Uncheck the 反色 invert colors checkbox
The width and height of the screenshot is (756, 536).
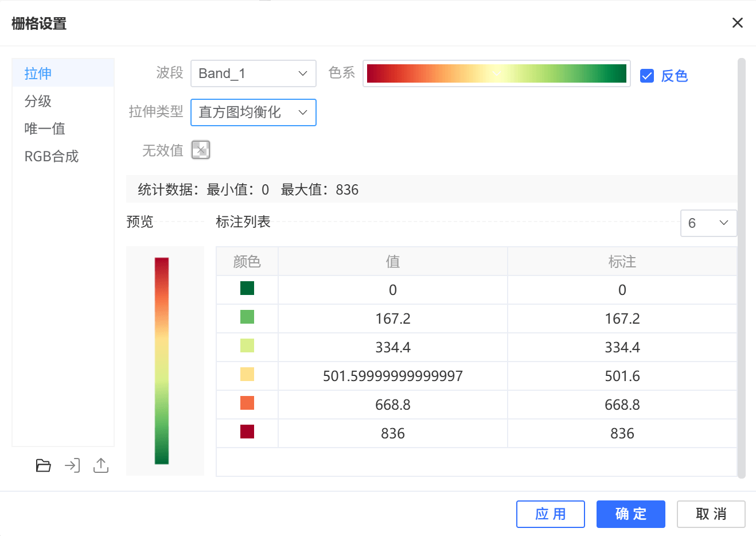click(x=647, y=76)
